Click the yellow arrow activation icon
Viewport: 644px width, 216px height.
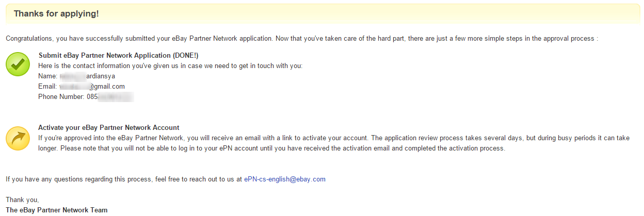pyautogui.click(x=18, y=138)
